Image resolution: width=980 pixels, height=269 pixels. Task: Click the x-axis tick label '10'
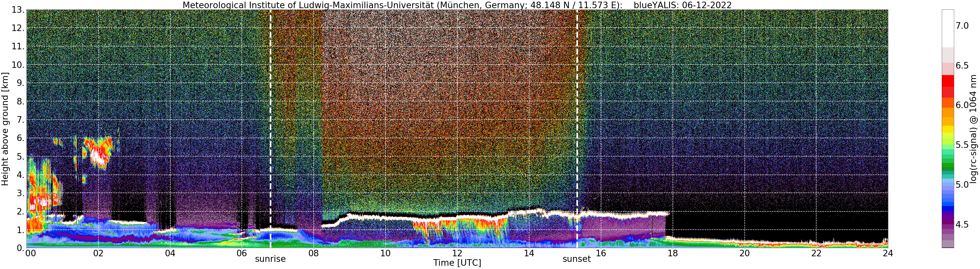[385, 253]
